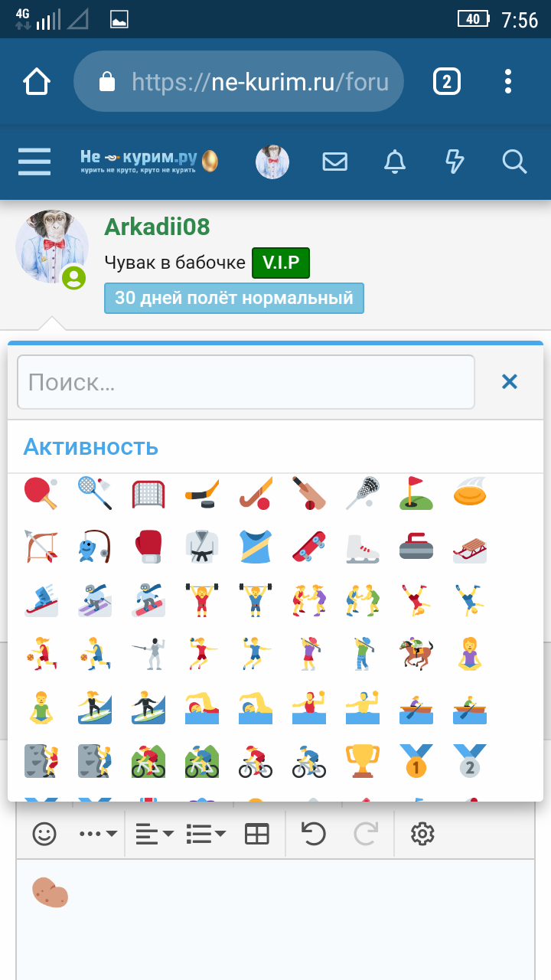Open the smiley emoji picker toolbar button
The height and width of the screenshot is (980, 551).
click(44, 833)
